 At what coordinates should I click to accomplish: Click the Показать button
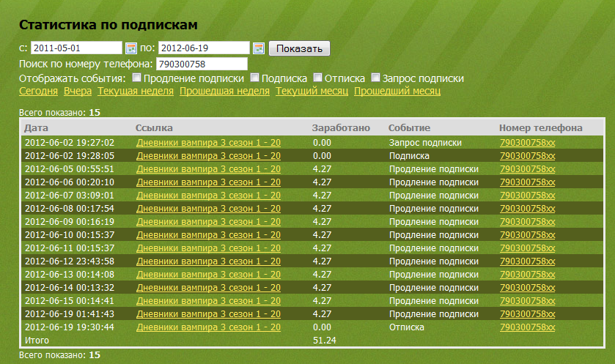pos(299,48)
